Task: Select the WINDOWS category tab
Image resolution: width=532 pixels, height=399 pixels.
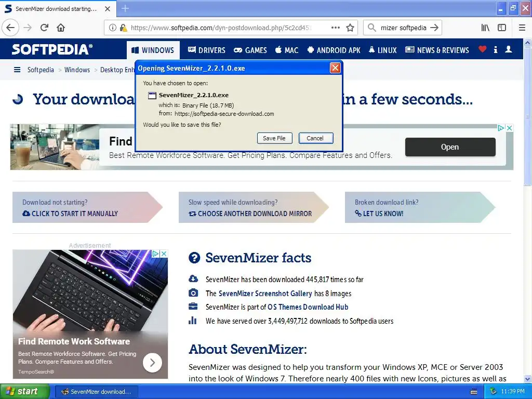Action: (x=153, y=50)
